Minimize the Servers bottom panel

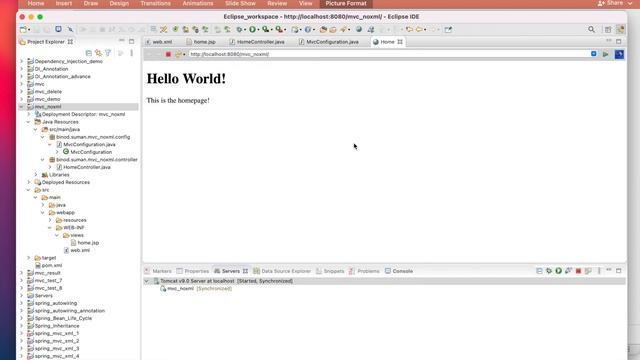609,270
